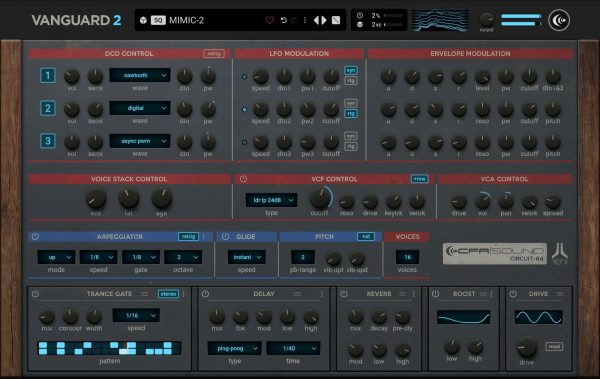Toggle DCO Control retrig
Screen dimensions: 600x379
pos(214,54)
